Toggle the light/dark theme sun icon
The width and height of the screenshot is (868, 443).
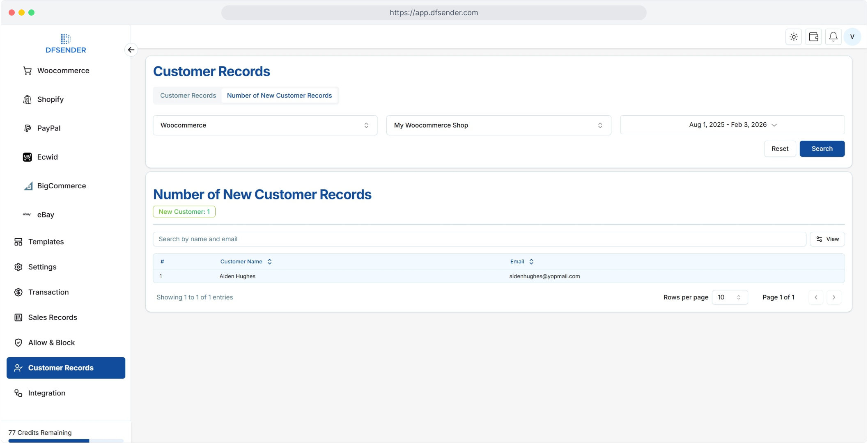tap(794, 37)
